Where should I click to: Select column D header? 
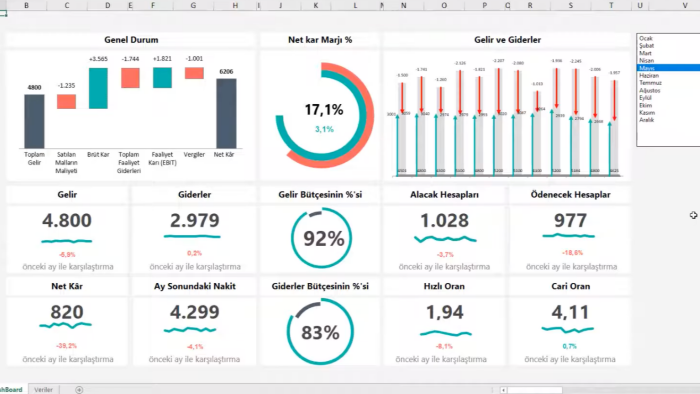coord(107,5)
